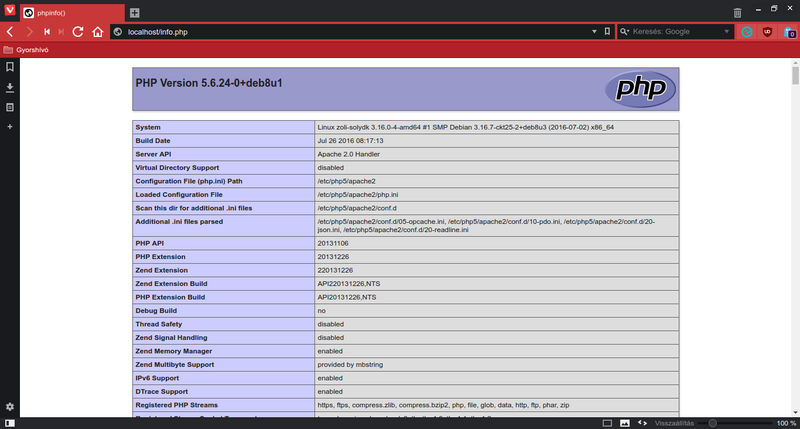800x429 pixels.
Task: Select the PHP Version 5.6.24-0+deb8u1 heading
Action: coord(209,83)
